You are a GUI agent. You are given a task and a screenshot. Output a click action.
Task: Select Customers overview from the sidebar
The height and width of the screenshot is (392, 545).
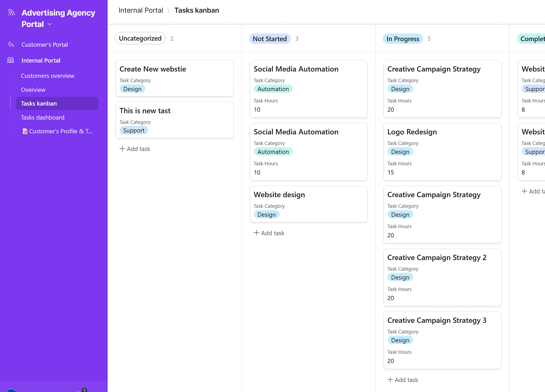[x=47, y=76]
